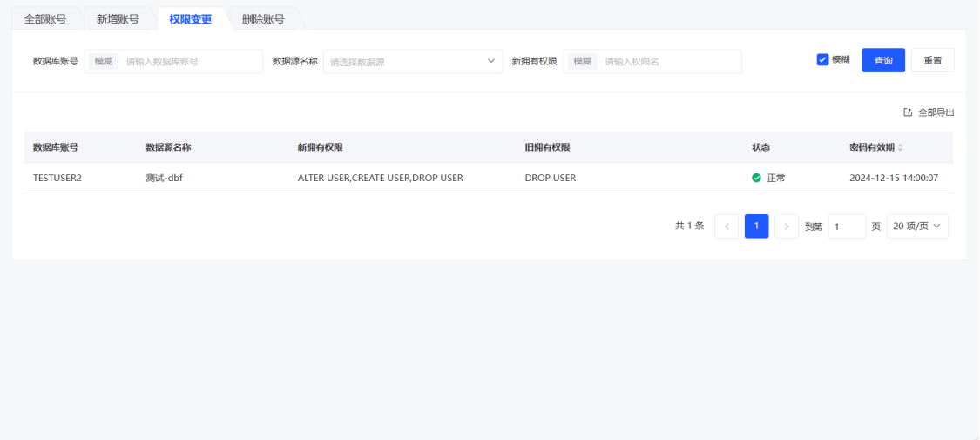Click the 模糊 tag in 新拥有权限 field

coord(583,61)
